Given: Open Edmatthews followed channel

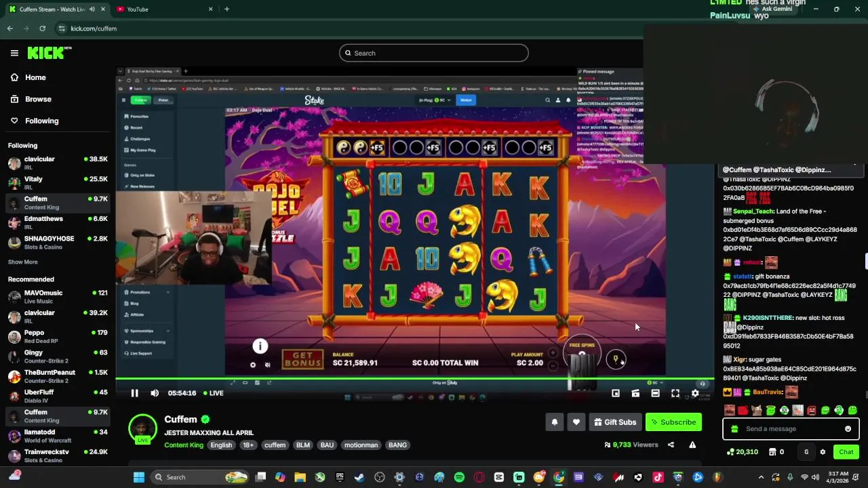Looking at the screenshot, I should coord(58,222).
